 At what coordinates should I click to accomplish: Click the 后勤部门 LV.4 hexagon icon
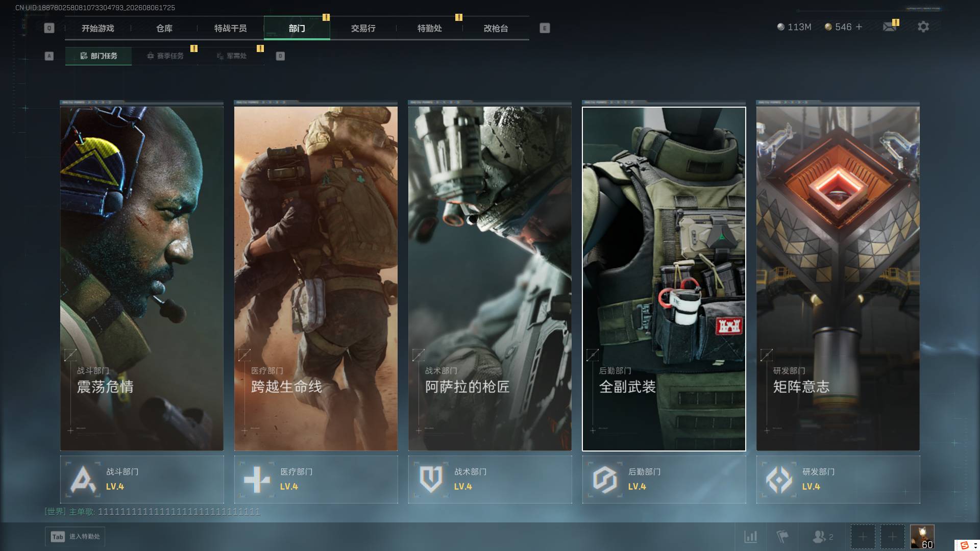coord(605,480)
